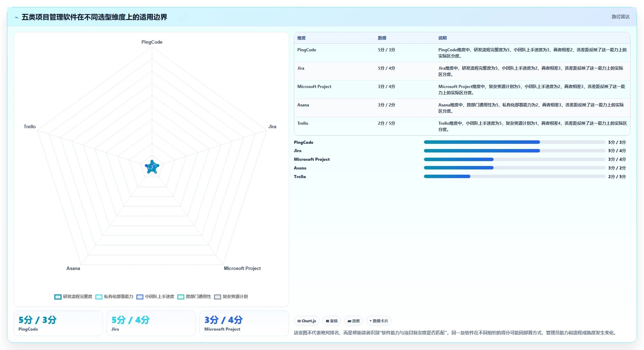This screenshot has height=350, width=644.
Task: Toggle the 私有化部署能力 legend color box
Action: 99,297
